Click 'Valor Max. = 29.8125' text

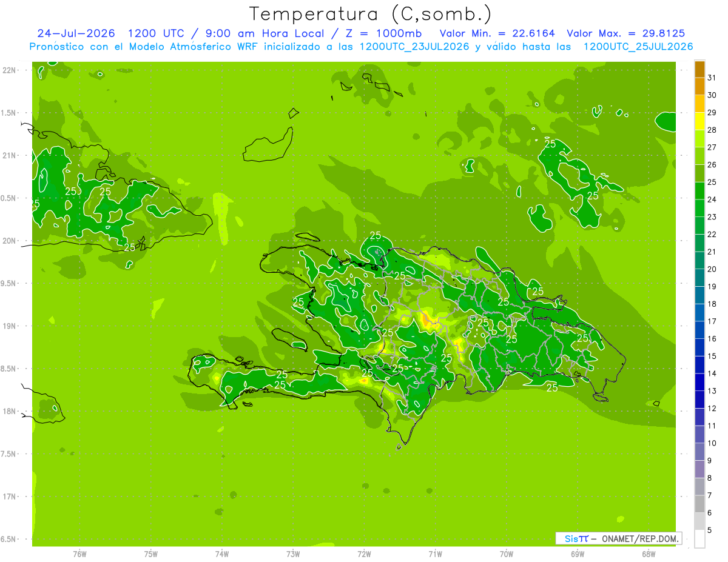[x=626, y=33]
